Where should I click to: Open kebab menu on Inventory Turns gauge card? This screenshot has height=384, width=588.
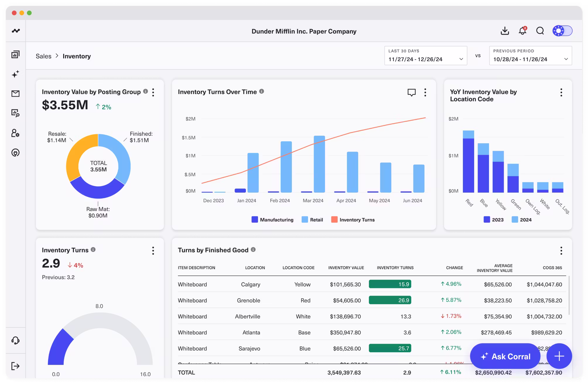click(x=153, y=251)
